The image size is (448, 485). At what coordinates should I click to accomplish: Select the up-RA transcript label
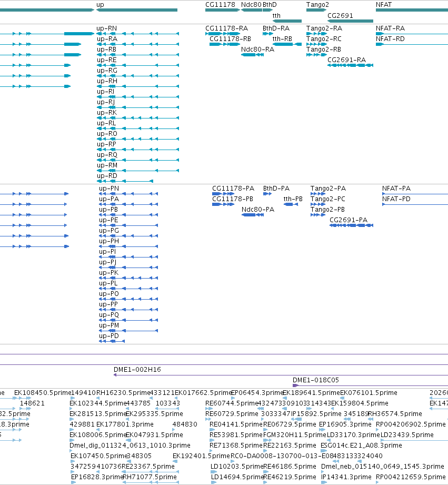[107, 39]
